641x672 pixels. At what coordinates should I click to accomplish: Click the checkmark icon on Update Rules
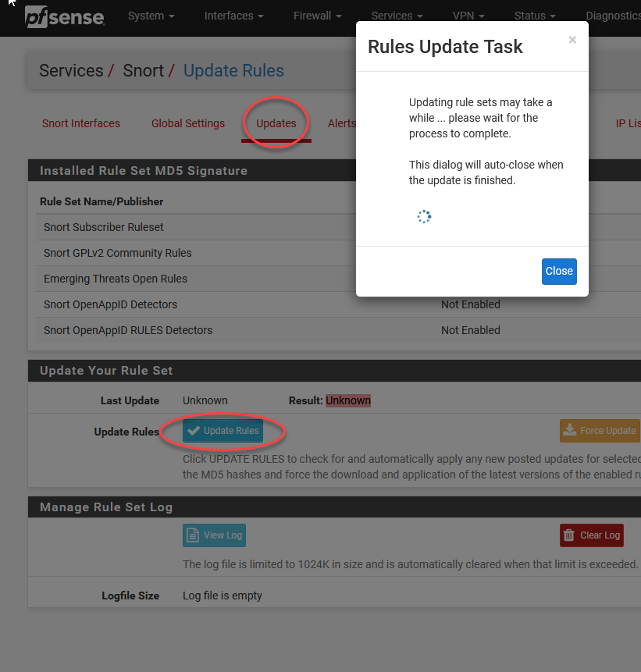click(194, 431)
